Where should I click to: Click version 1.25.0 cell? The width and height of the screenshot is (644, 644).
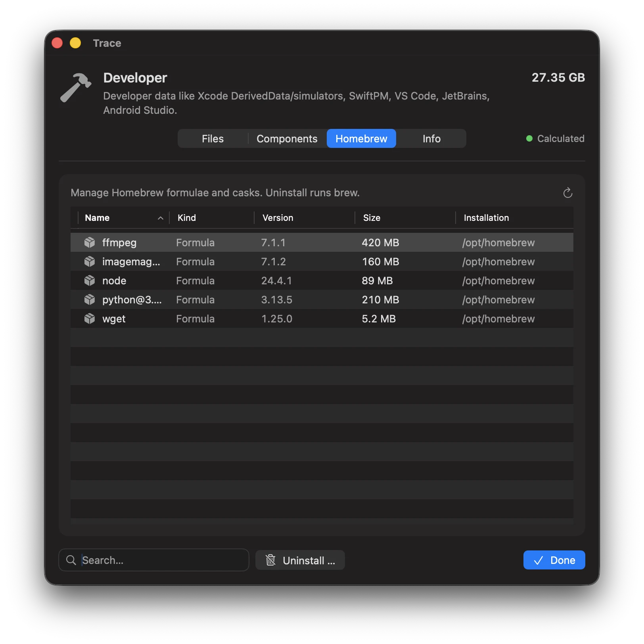pyautogui.click(x=277, y=319)
